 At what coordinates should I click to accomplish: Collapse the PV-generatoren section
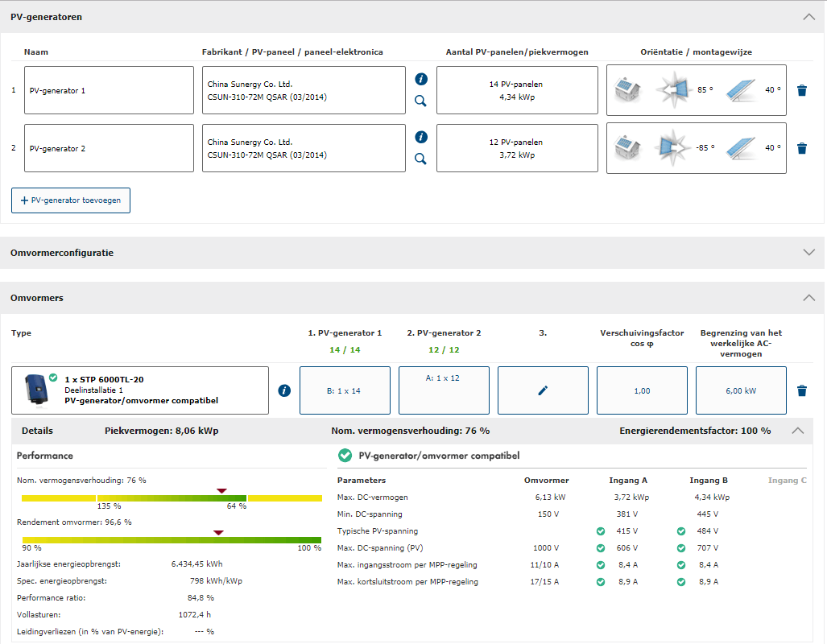click(809, 17)
